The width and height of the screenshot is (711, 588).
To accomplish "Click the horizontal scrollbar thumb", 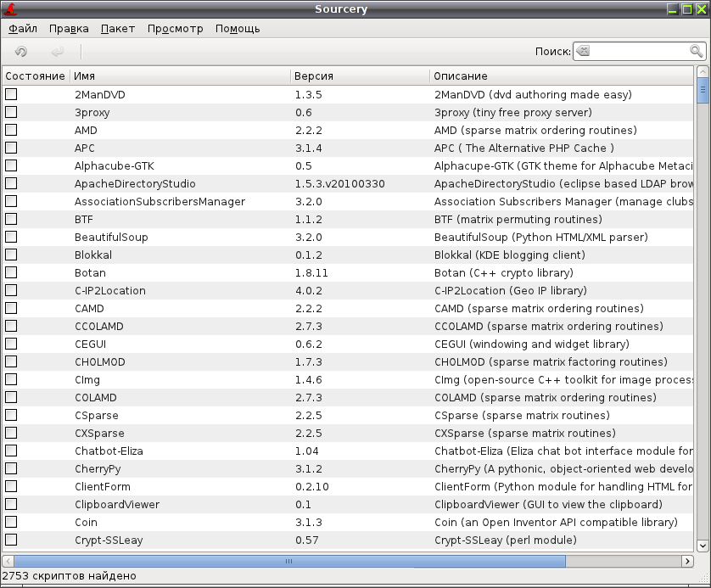I will (x=290, y=561).
